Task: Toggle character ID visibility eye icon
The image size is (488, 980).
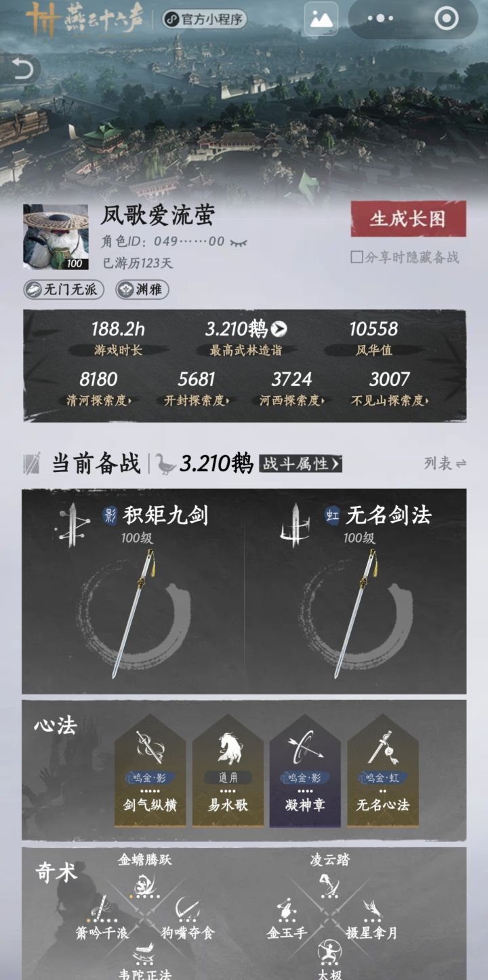Action: [239, 242]
